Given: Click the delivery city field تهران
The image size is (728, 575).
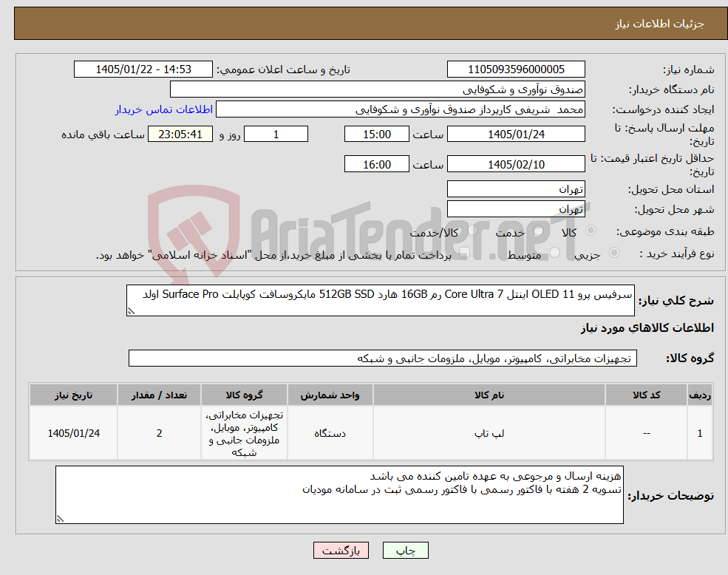Looking at the screenshot, I should (516, 209).
